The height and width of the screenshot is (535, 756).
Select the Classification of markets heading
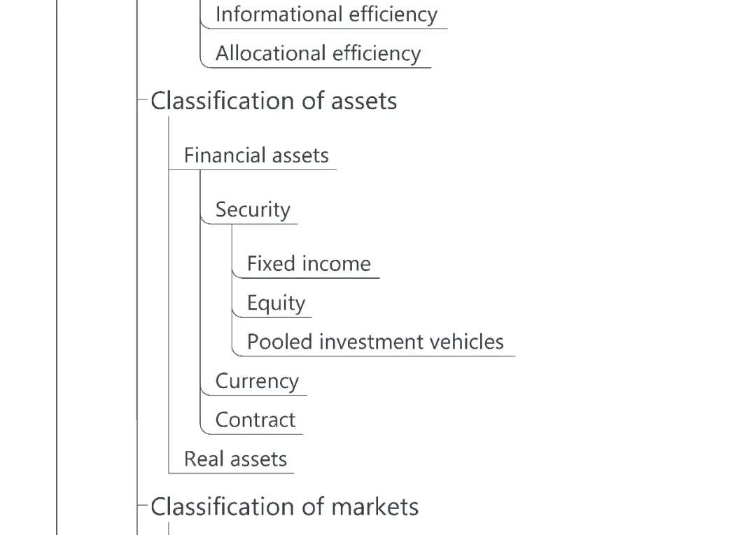[x=284, y=506]
